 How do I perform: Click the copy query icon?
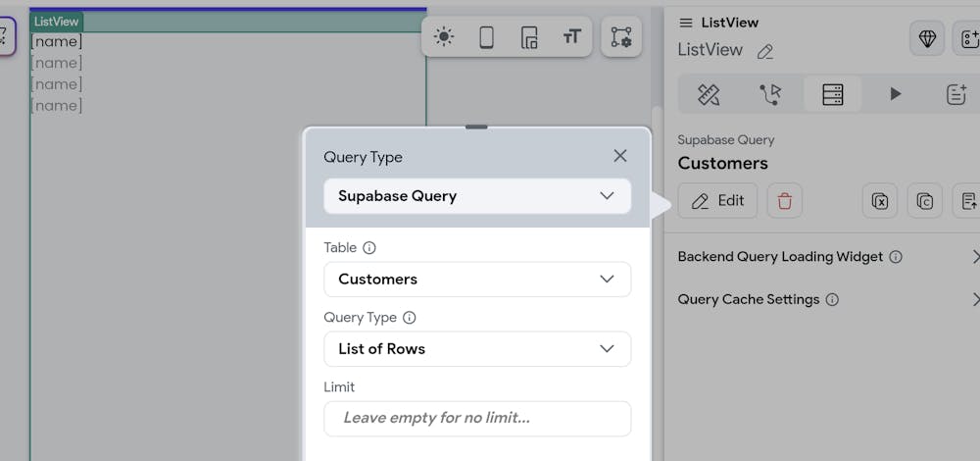coord(924,201)
